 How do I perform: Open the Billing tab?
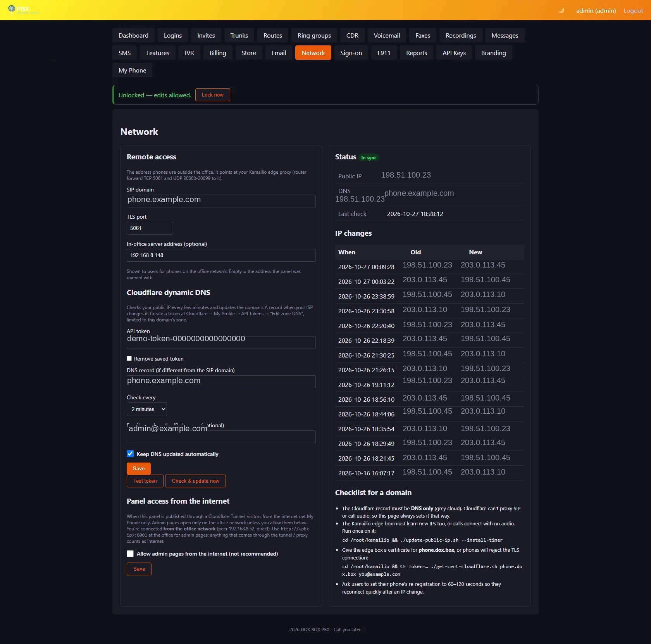tap(218, 53)
